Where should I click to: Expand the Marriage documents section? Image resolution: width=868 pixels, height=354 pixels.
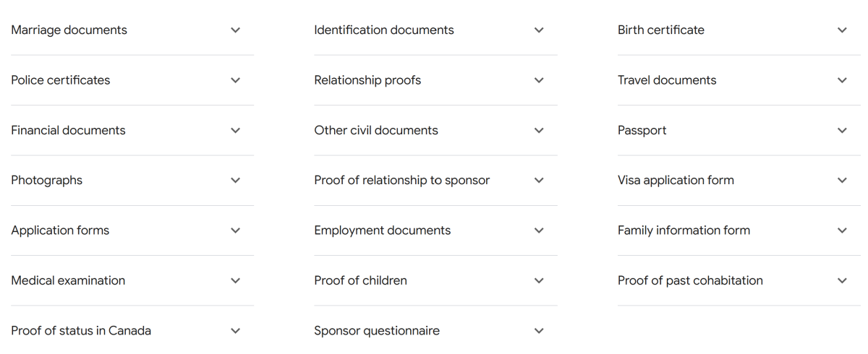click(132, 30)
